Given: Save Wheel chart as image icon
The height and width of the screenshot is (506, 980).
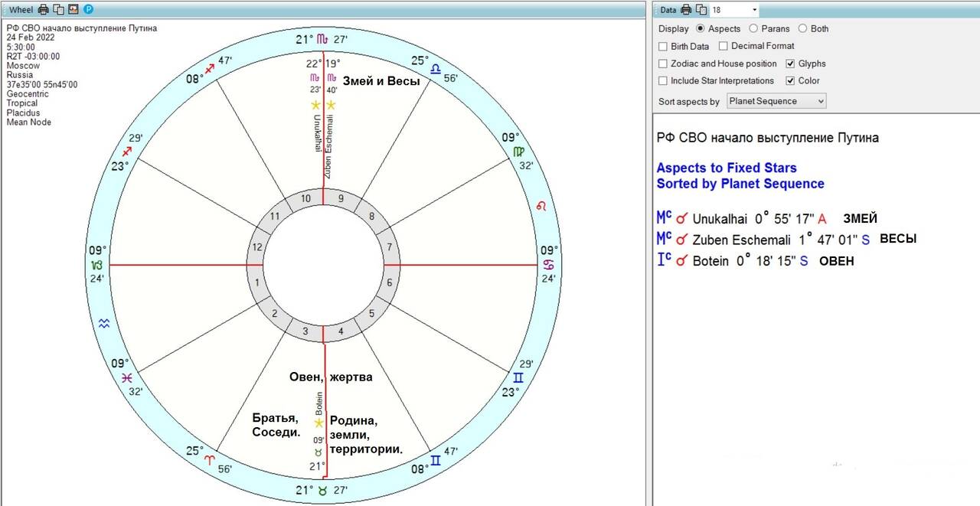Looking at the screenshot, I should click(73, 9).
